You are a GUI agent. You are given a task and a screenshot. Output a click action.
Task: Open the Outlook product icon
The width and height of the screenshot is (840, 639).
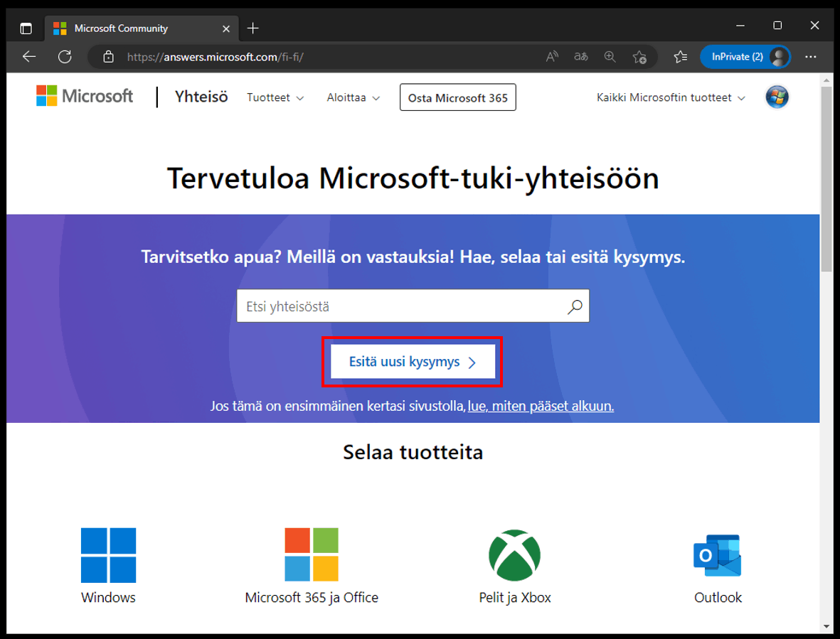point(718,555)
